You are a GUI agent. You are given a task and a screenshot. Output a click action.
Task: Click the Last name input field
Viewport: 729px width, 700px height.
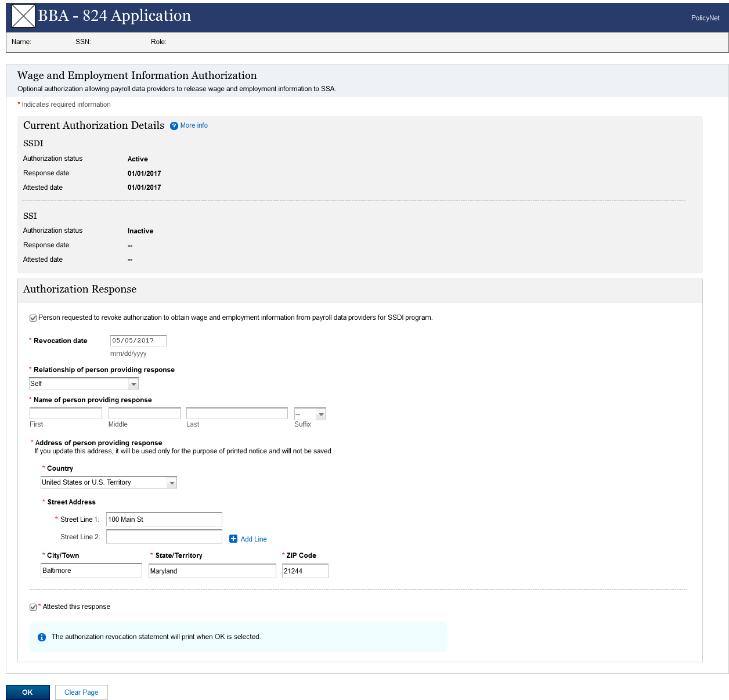coord(237,413)
